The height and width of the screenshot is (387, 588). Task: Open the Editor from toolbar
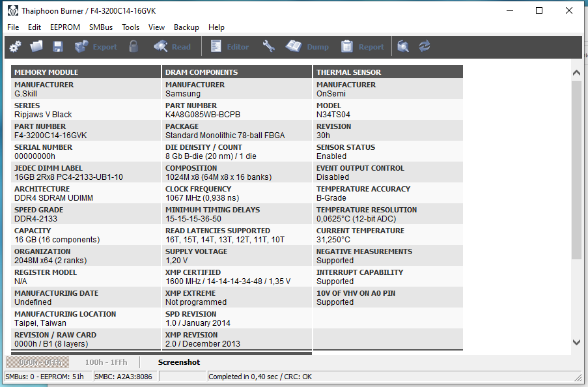229,46
